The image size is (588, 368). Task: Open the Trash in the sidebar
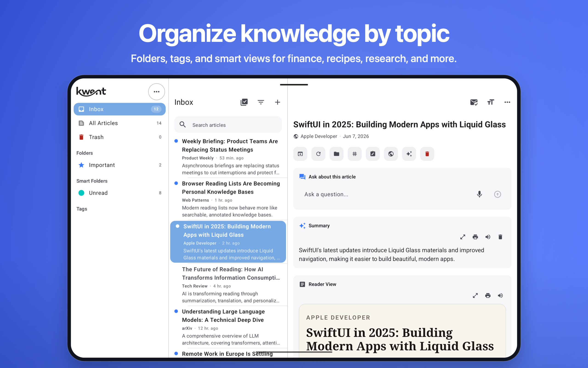pos(119,137)
